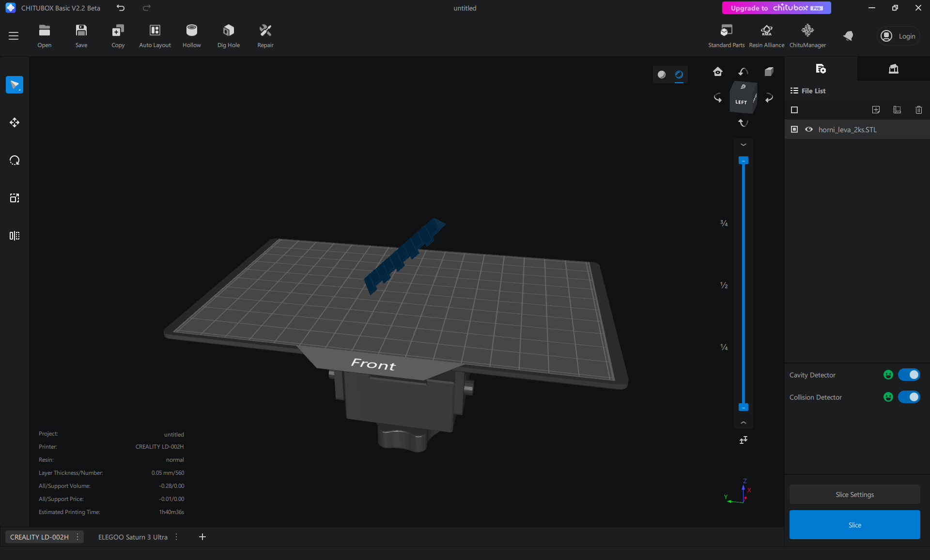Run Auto Layout from toolbar

click(x=155, y=31)
